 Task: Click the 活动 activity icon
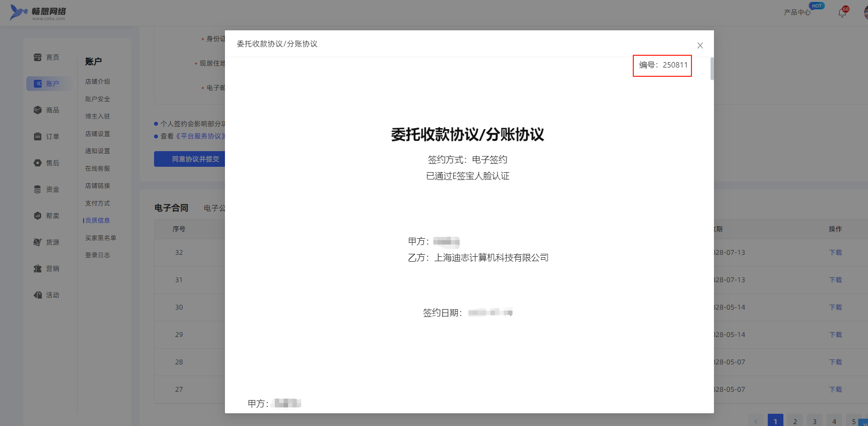tap(38, 295)
